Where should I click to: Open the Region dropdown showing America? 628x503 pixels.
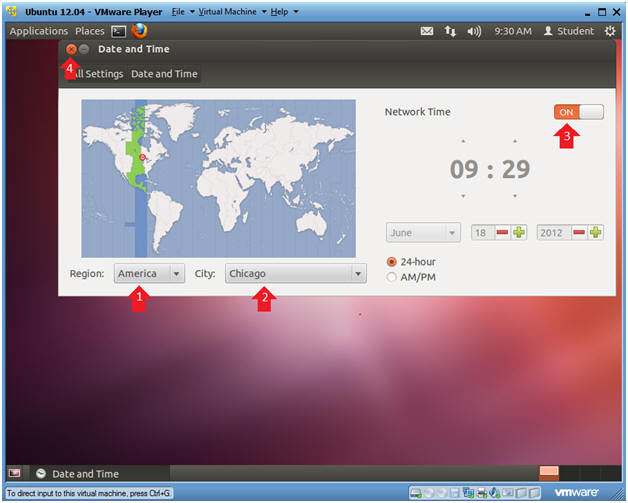coord(149,274)
